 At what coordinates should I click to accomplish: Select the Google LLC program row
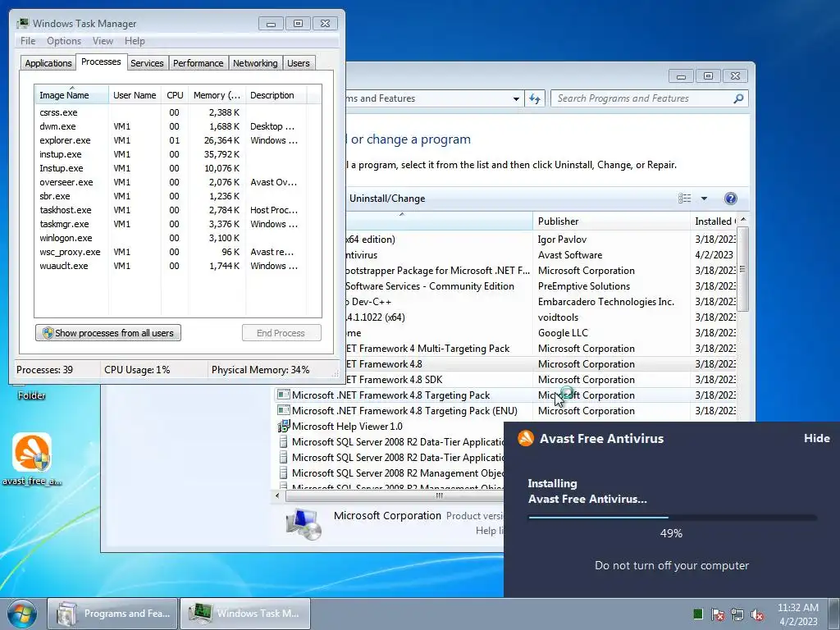[541, 333]
